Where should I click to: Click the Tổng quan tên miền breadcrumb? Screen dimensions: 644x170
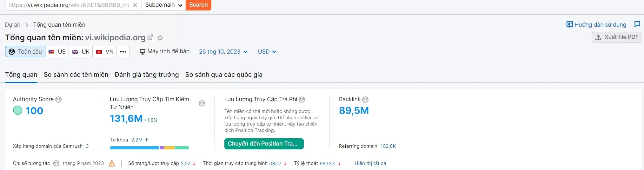(59, 25)
